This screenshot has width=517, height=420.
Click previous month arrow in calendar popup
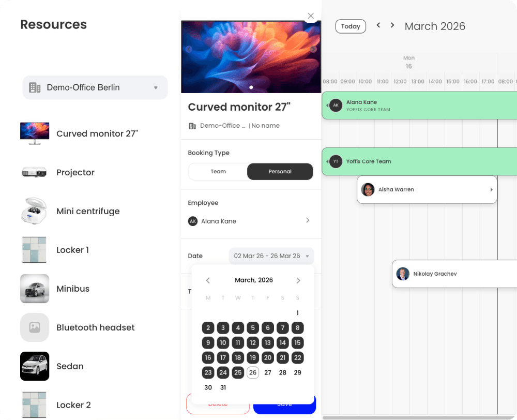[x=208, y=280]
